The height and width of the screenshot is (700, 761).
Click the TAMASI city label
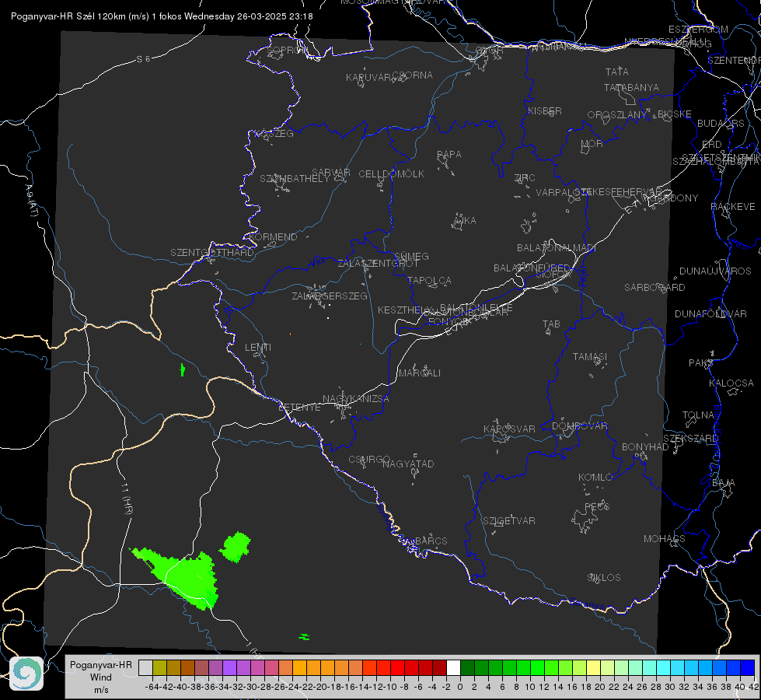coord(590,356)
